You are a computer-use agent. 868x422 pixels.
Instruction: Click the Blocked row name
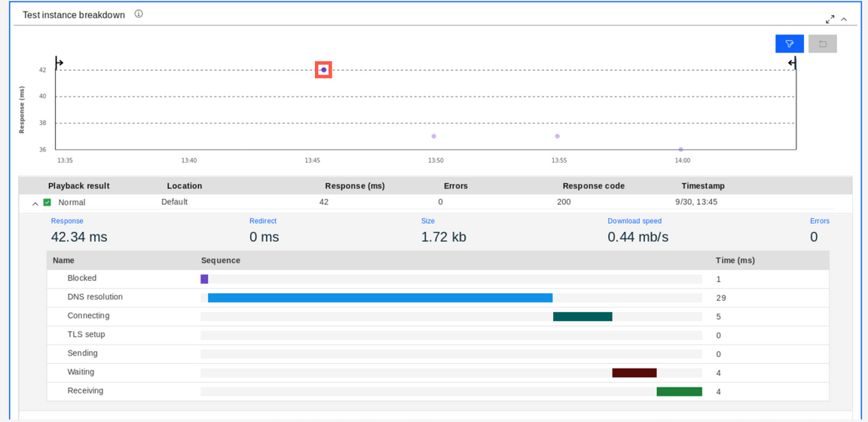point(82,278)
